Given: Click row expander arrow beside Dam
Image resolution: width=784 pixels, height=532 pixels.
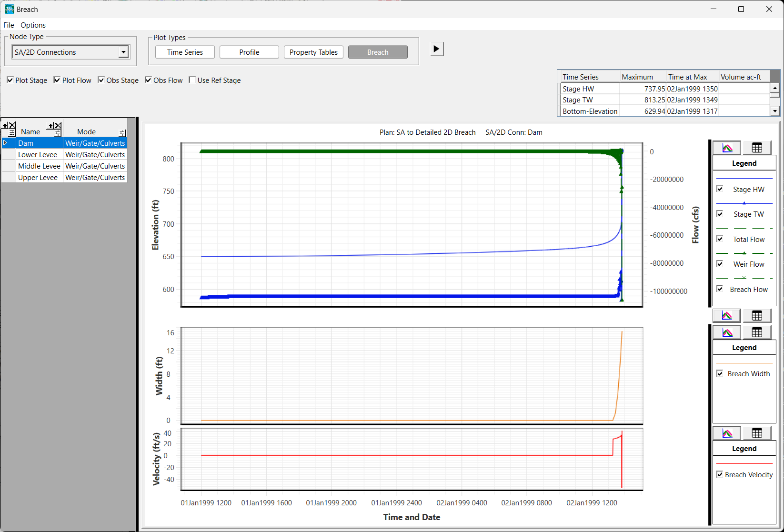Looking at the screenshot, I should pyautogui.click(x=6, y=143).
